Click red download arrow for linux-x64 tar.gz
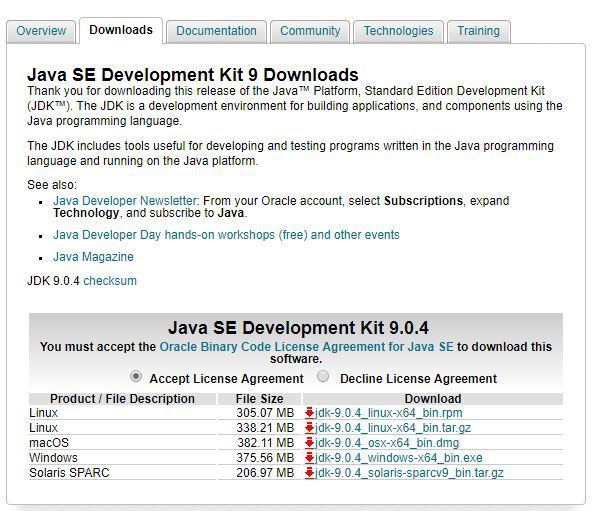This screenshot has width=592, height=511. click(x=310, y=428)
